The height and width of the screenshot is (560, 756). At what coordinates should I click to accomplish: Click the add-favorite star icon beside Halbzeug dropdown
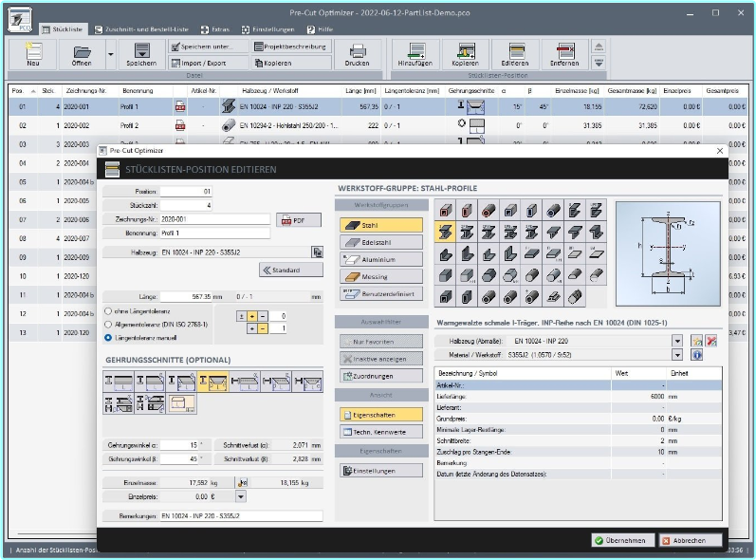(x=696, y=341)
